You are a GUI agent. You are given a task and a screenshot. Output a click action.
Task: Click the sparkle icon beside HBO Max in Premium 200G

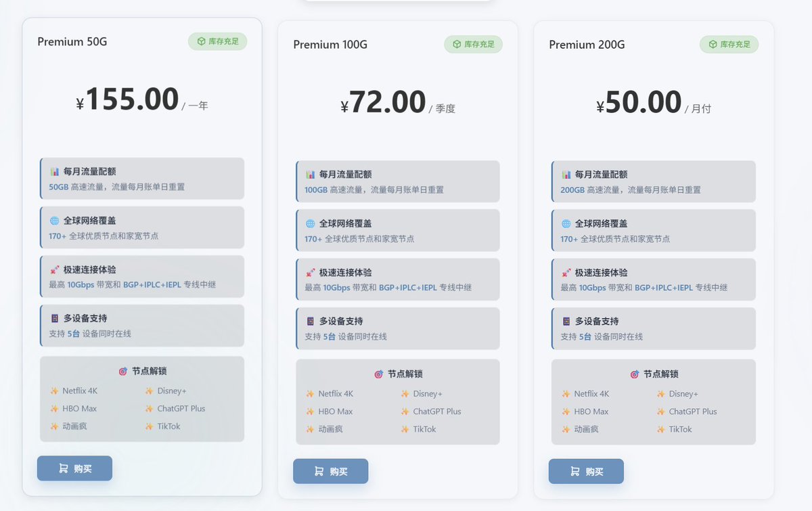(566, 412)
